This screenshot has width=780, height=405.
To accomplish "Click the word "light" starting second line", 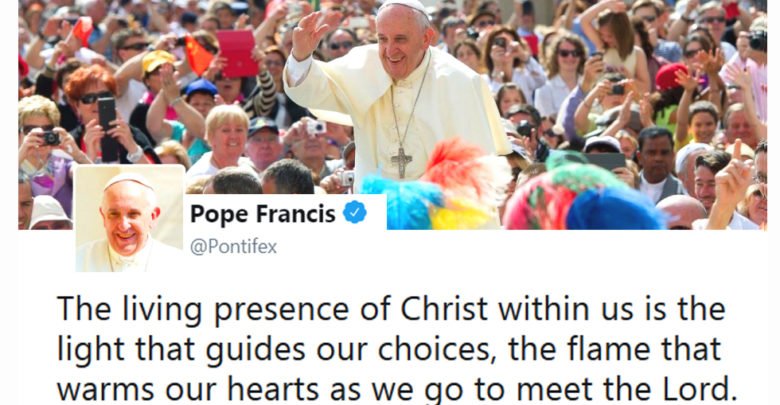I will (x=91, y=349).
